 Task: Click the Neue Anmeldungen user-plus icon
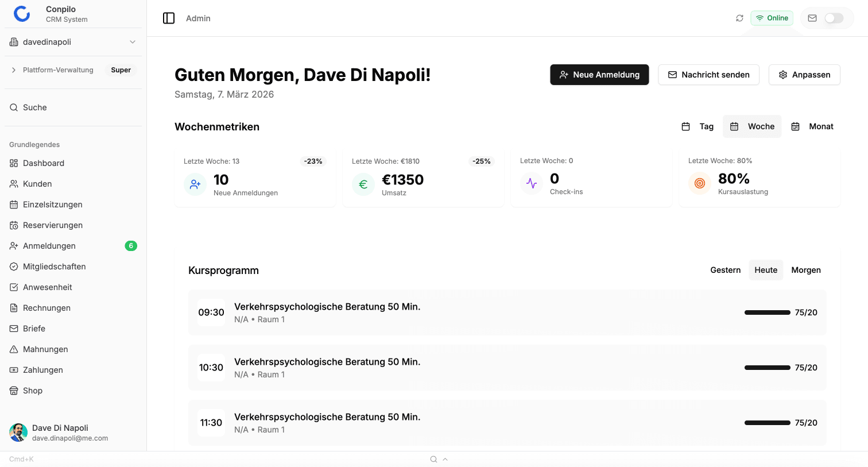(x=195, y=184)
